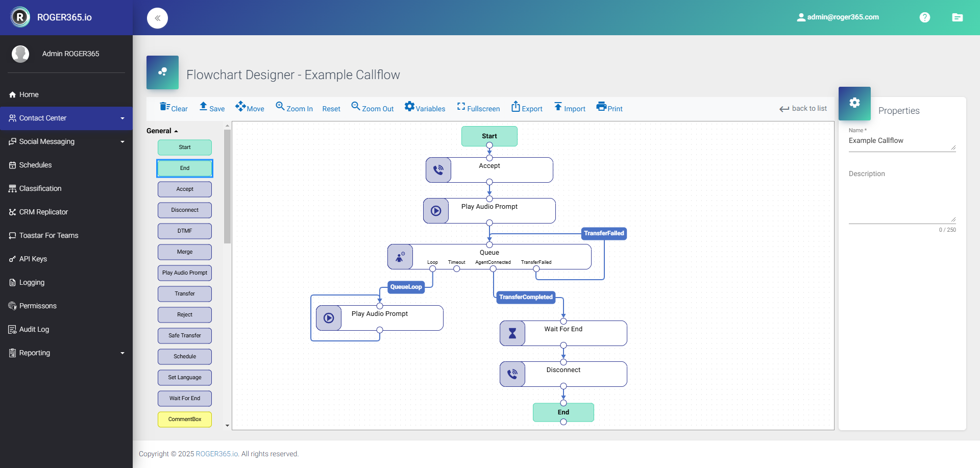Click the Export icon in toolbar
Viewport: 980px width, 468px height.
pyautogui.click(x=516, y=107)
